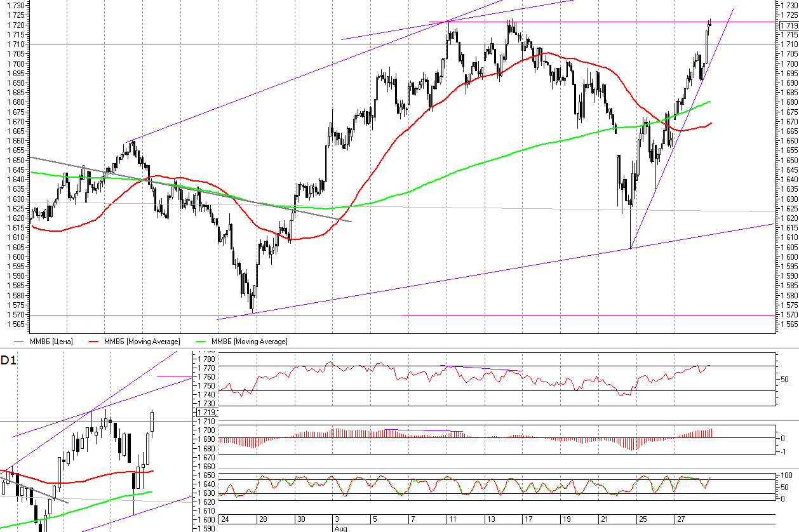Click the 100 label on stochastic panel scale

coord(786,475)
